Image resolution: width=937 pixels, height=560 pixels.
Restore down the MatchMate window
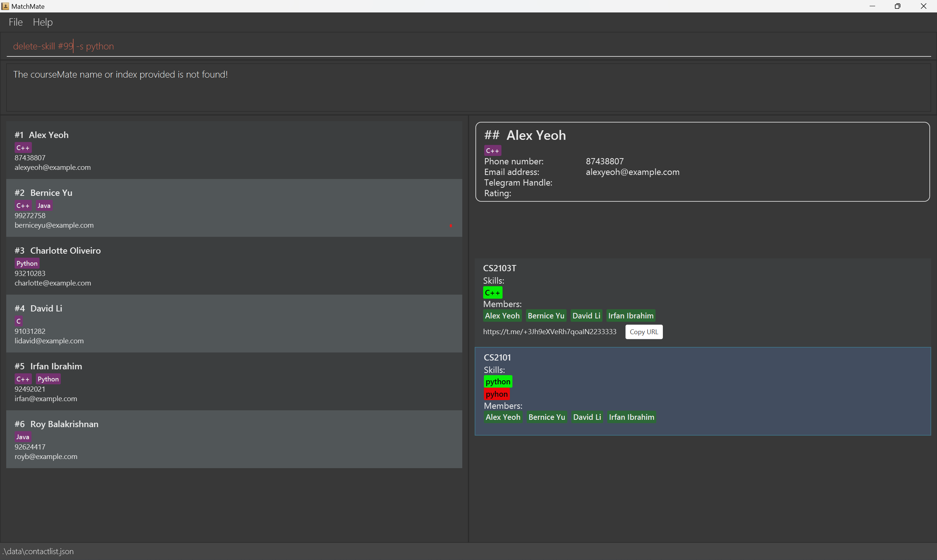897,6
